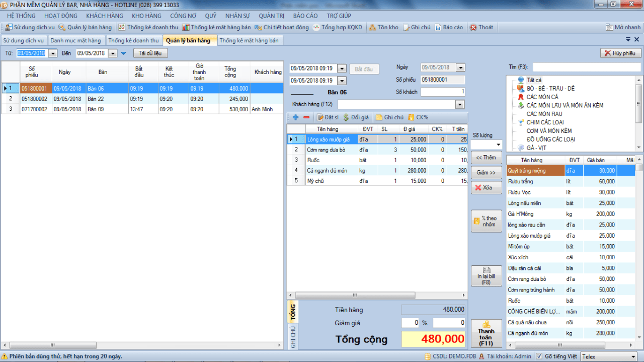This screenshot has height=362, width=644.
Task: Click the blue plus add-item icon
Action: (295, 117)
